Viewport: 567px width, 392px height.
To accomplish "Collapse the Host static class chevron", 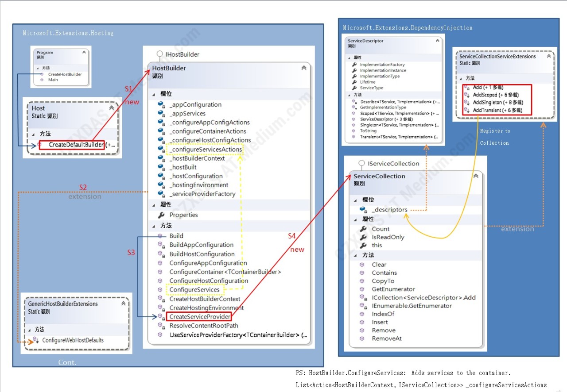I will pyautogui.click(x=111, y=108).
